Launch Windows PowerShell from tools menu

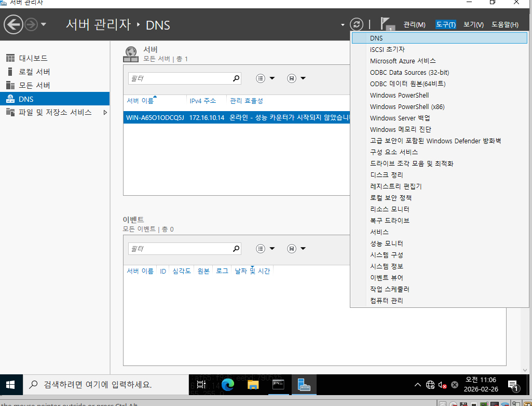440,96
